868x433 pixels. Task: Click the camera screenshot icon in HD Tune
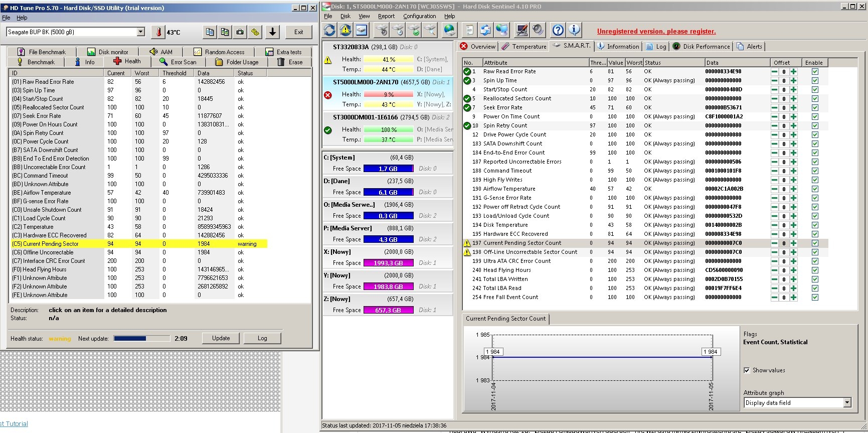click(x=240, y=32)
